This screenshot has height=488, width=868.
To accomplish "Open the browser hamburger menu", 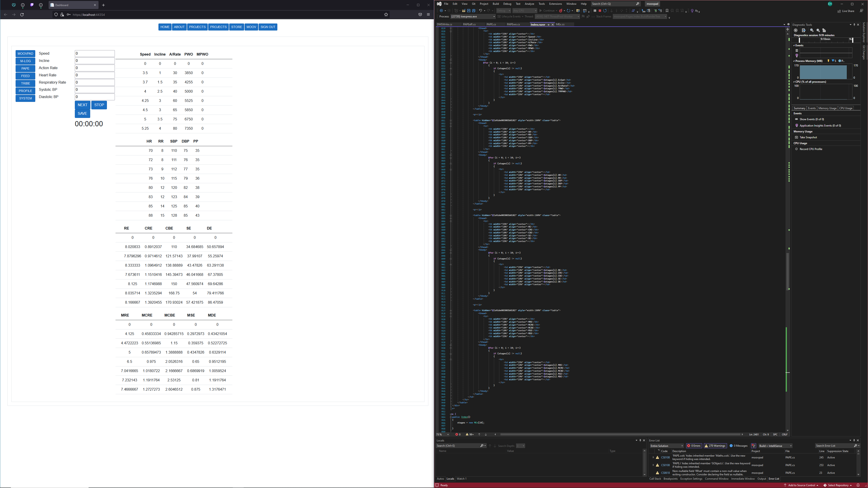I will click(x=428, y=14).
